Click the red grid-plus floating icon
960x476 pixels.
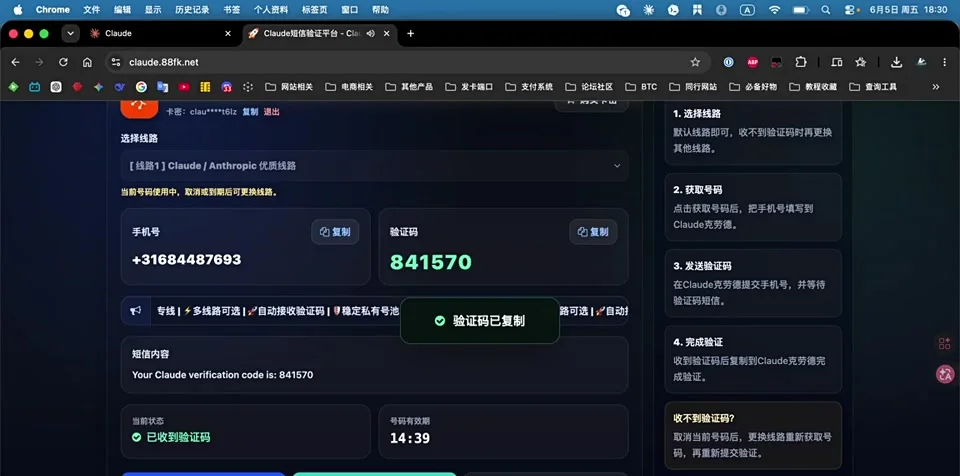point(945,344)
